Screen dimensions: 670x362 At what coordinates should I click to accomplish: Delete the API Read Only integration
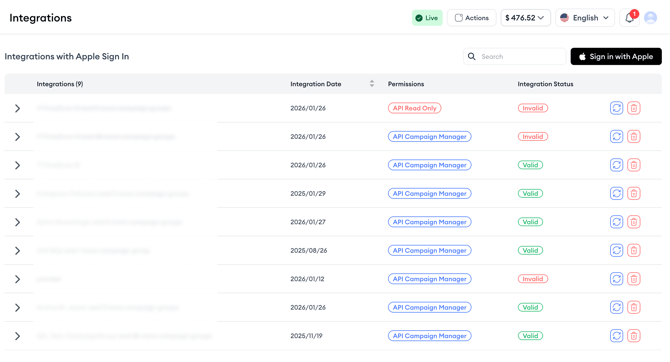pyautogui.click(x=634, y=108)
